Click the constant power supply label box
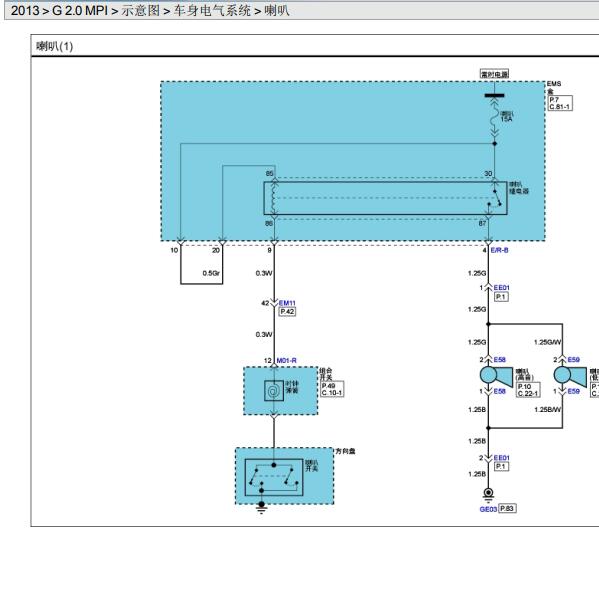The height and width of the screenshot is (600, 599). click(x=495, y=74)
